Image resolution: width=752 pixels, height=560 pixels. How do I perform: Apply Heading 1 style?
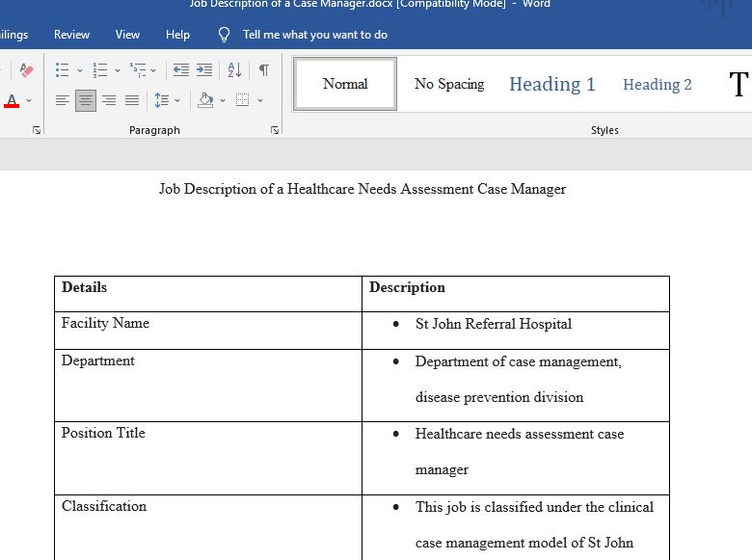pos(552,84)
